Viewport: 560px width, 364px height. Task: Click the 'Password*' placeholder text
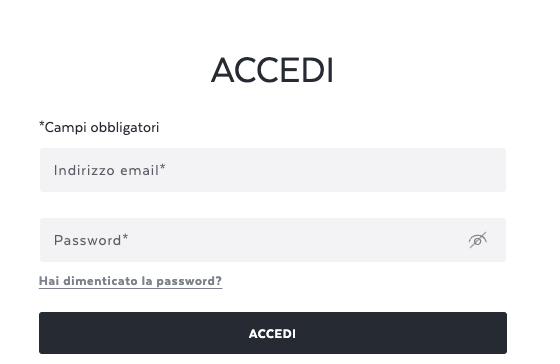(91, 240)
